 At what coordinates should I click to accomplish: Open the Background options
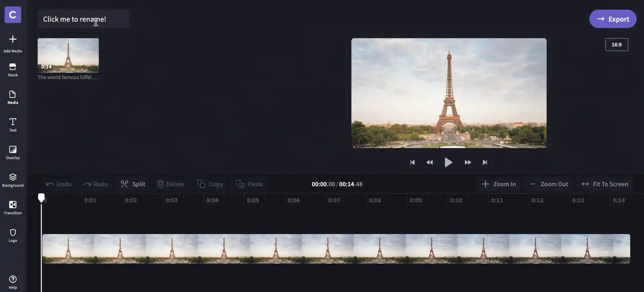13,180
